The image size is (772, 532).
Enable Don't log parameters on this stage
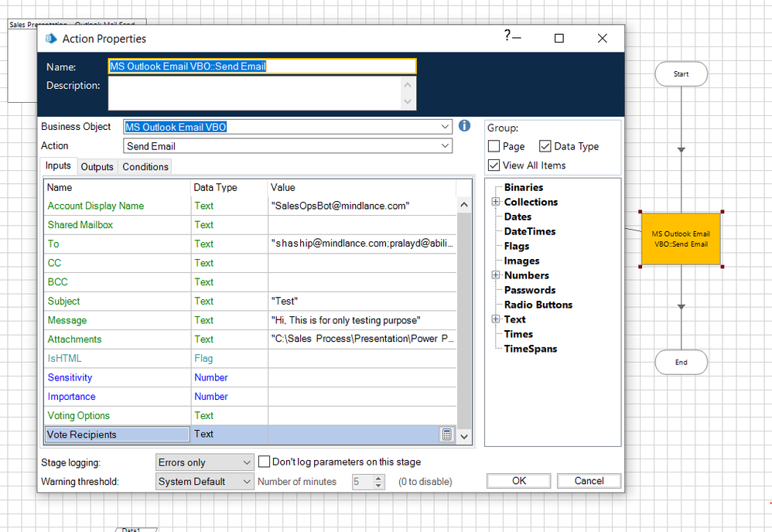[x=265, y=462]
